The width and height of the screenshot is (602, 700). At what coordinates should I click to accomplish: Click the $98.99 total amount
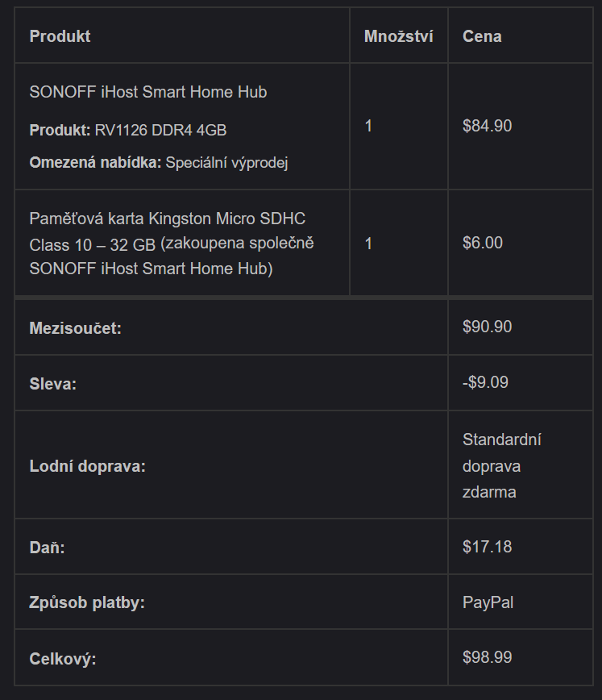coord(487,657)
